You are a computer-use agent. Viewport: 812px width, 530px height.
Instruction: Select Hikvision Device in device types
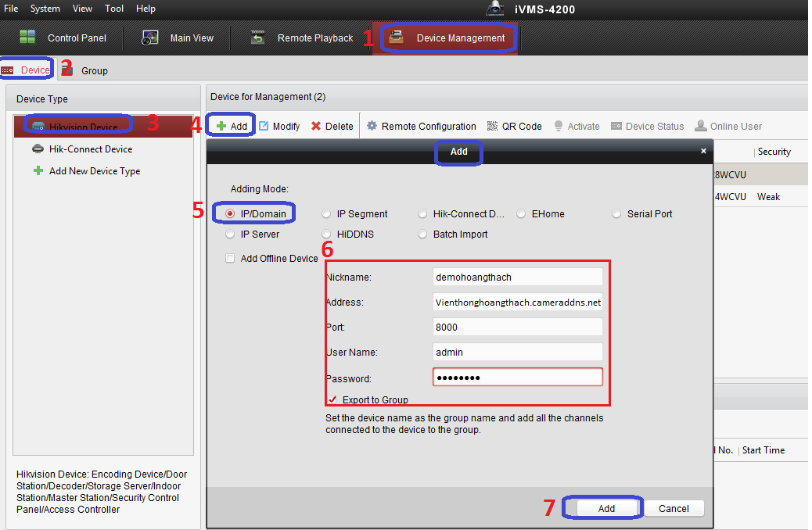103,127
